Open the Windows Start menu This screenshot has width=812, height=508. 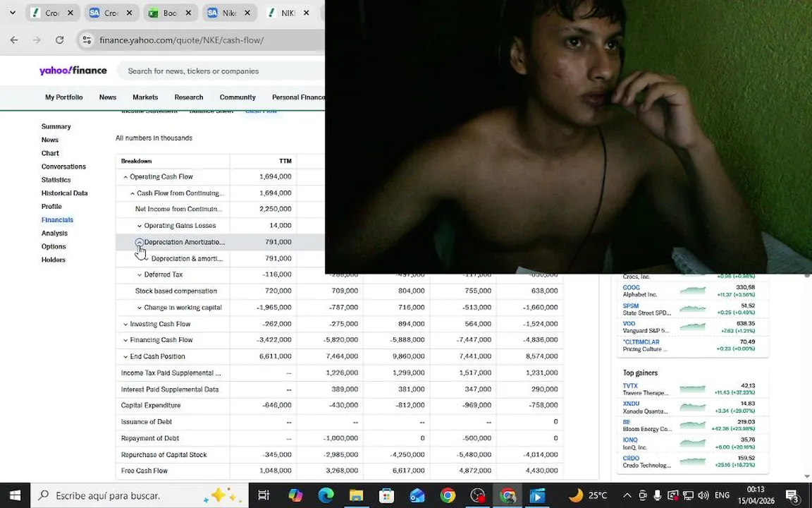point(15,495)
